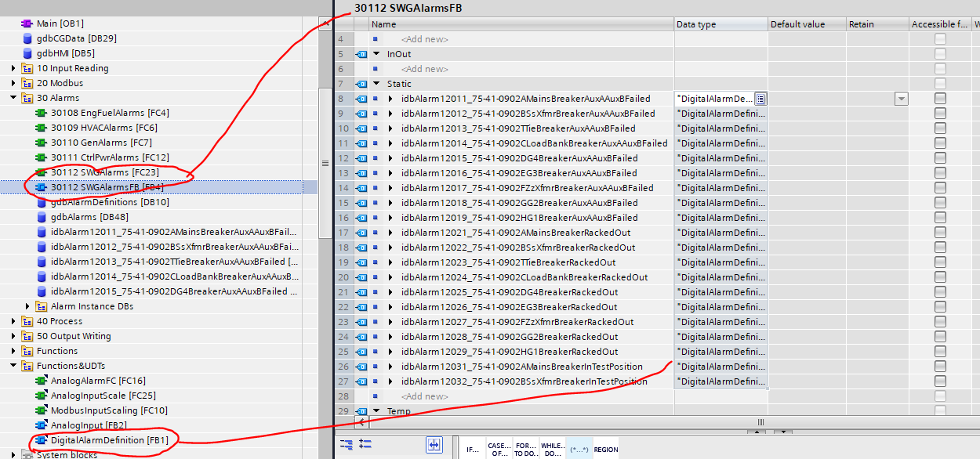Toggle Accessible checkbox for idbAlarm12026 row
The image size is (980, 459).
(940, 307)
